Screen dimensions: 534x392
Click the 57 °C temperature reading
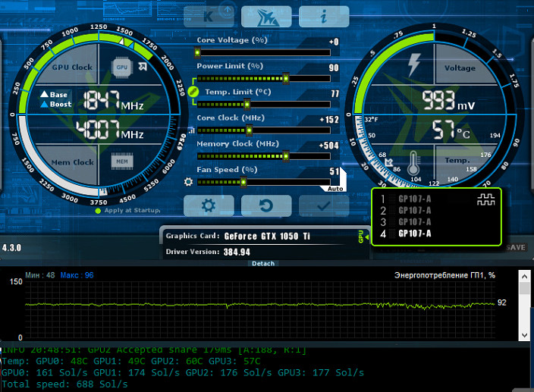[451, 130]
